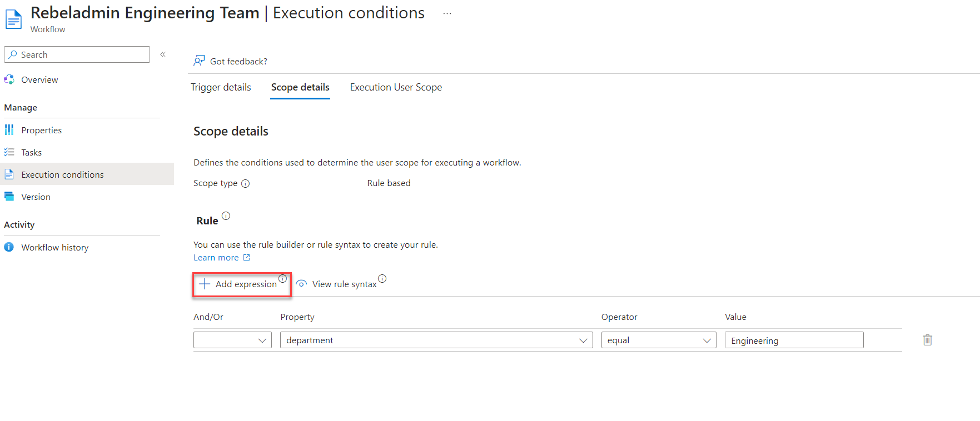Click the Rule info icon
Viewport: 980px width, 421px height.
coord(226,216)
